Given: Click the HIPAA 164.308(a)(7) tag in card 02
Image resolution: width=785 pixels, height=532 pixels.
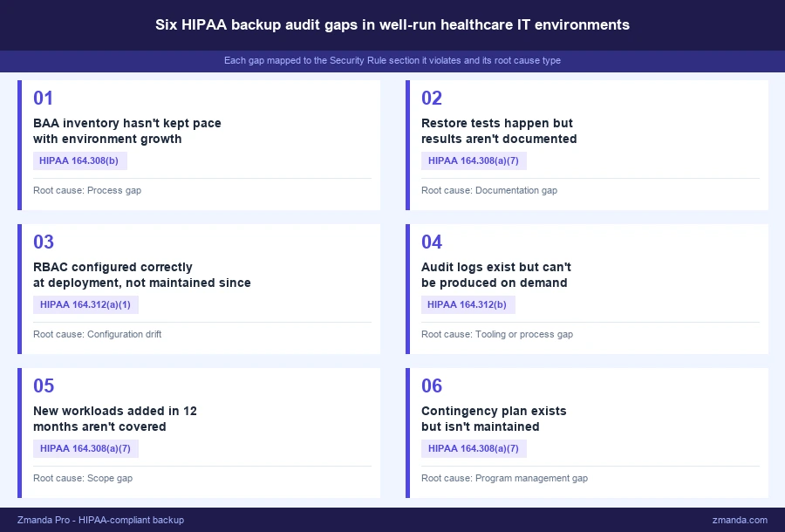Looking at the screenshot, I should pyautogui.click(x=474, y=160).
